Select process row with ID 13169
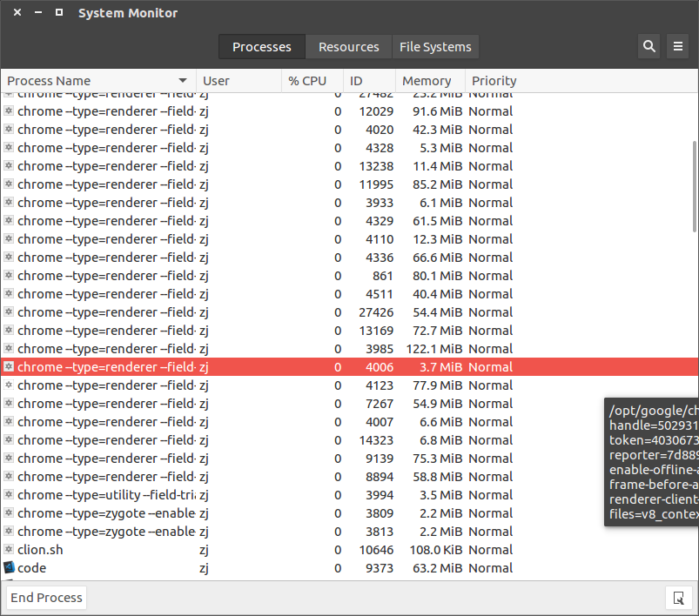The height and width of the screenshot is (616, 699). [350, 331]
